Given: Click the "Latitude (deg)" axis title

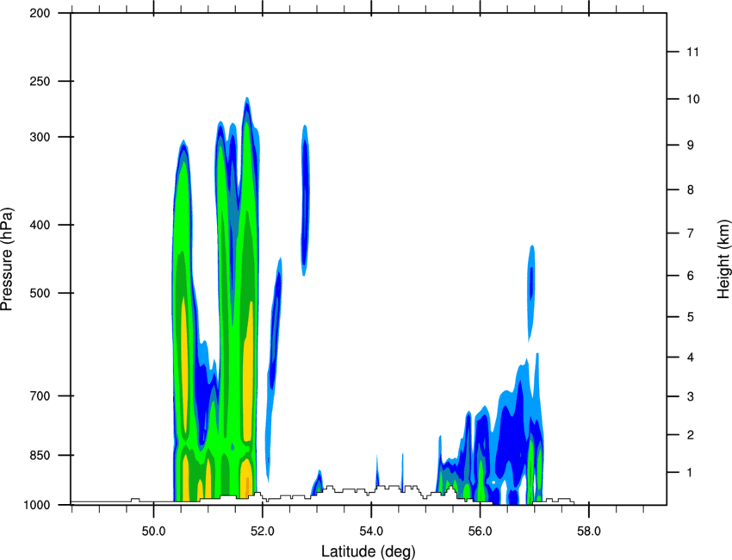Looking at the screenshot, I should [x=368, y=551].
